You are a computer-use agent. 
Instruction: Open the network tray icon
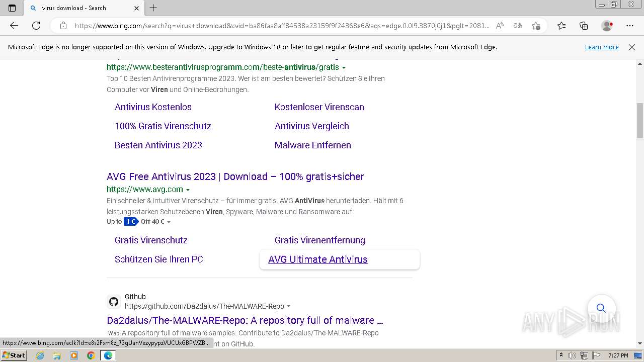point(584,355)
